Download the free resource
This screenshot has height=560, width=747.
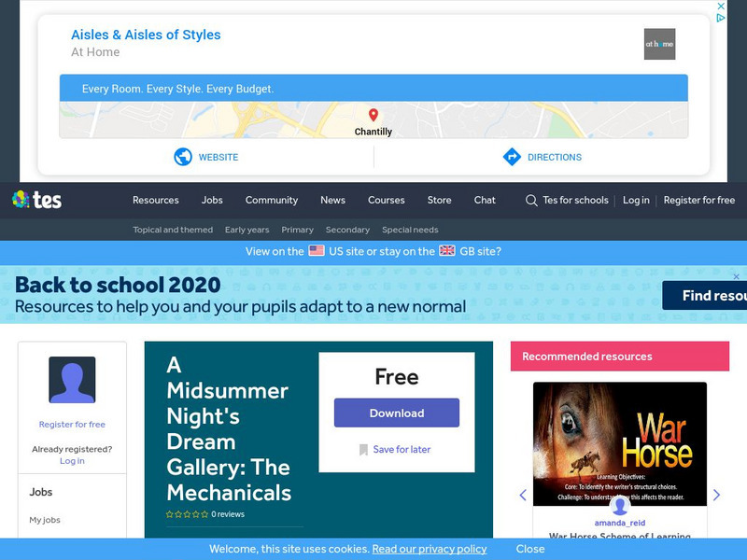tap(397, 413)
